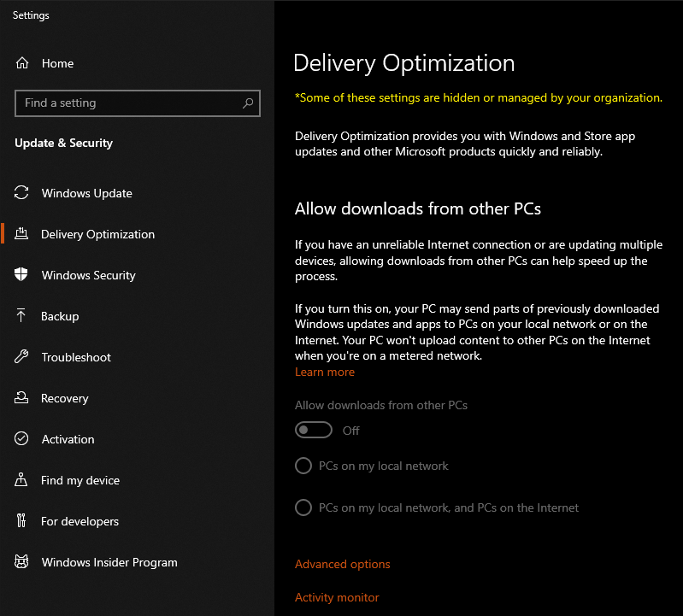This screenshot has width=683, height=616.
Task: Click the Troubleshoot wrench icon
Action: coord(21,356)
